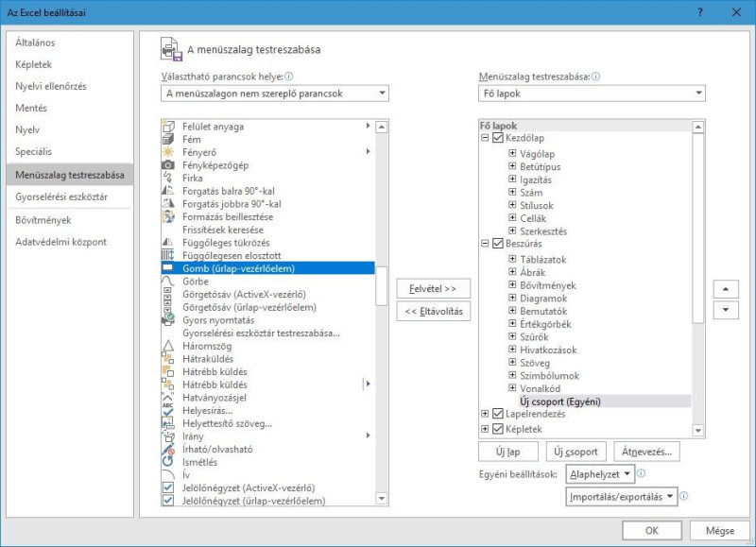The width and height of the screenshot is (756, 547).
Task: Toggle the Lapelrendezés tab checkbox
Action: 498,414
